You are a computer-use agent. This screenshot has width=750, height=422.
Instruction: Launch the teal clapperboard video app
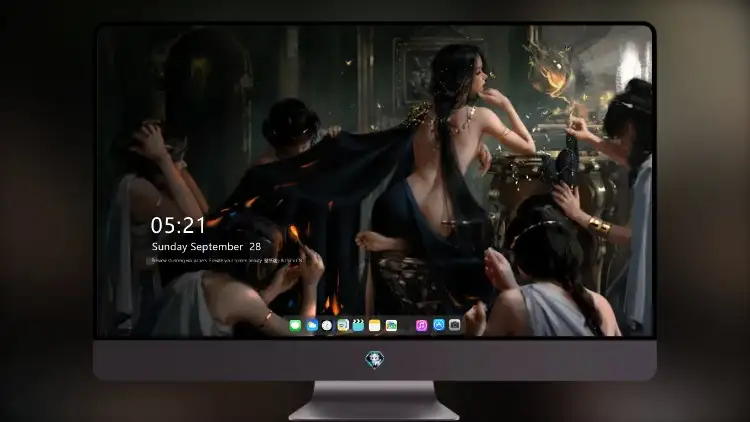pos(358,325)
